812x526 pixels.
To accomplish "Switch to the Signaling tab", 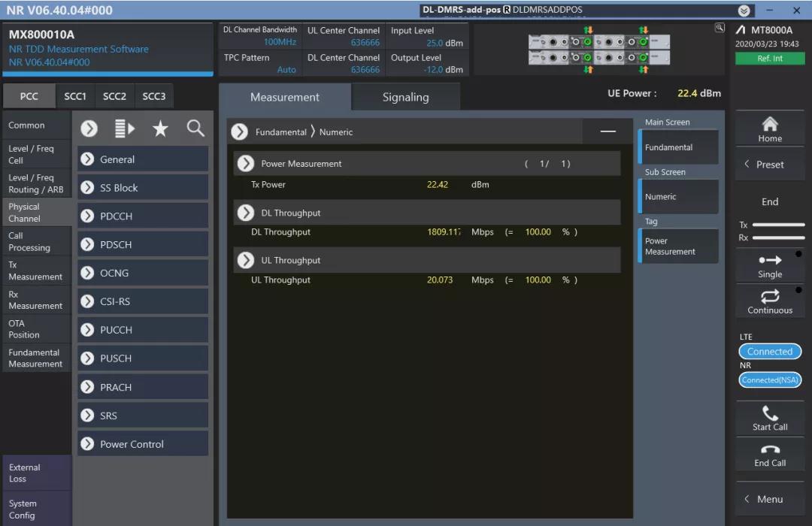I will [405, 98].
